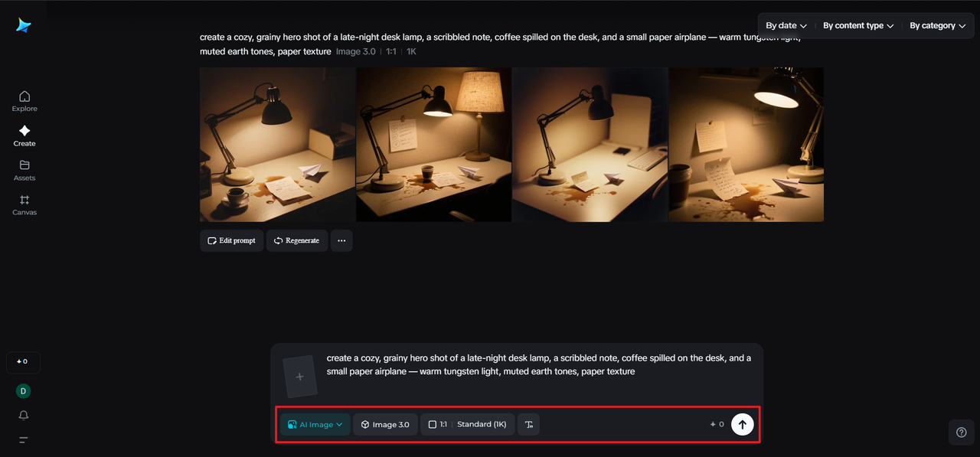Submit the prompt with the arrow button
This screenshot has height=457, width=980.
(742, 424)
